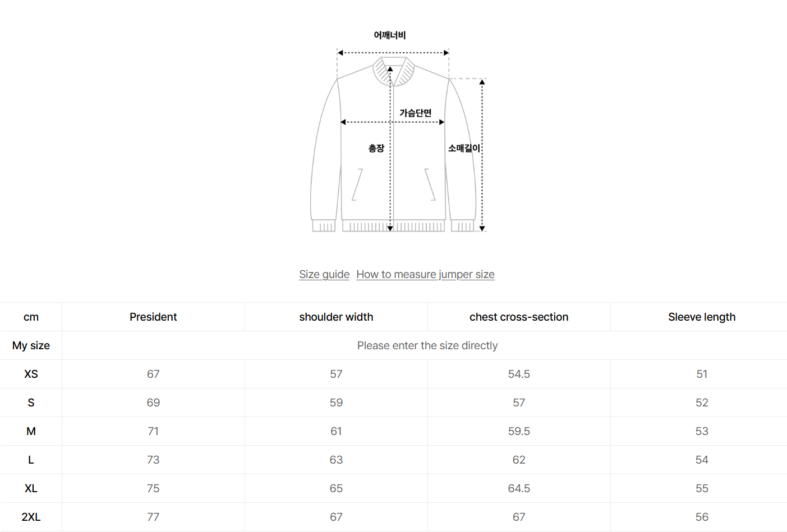787x532 pixels.
Task: Open the Size guide link
Action: (x=324, y=274)
